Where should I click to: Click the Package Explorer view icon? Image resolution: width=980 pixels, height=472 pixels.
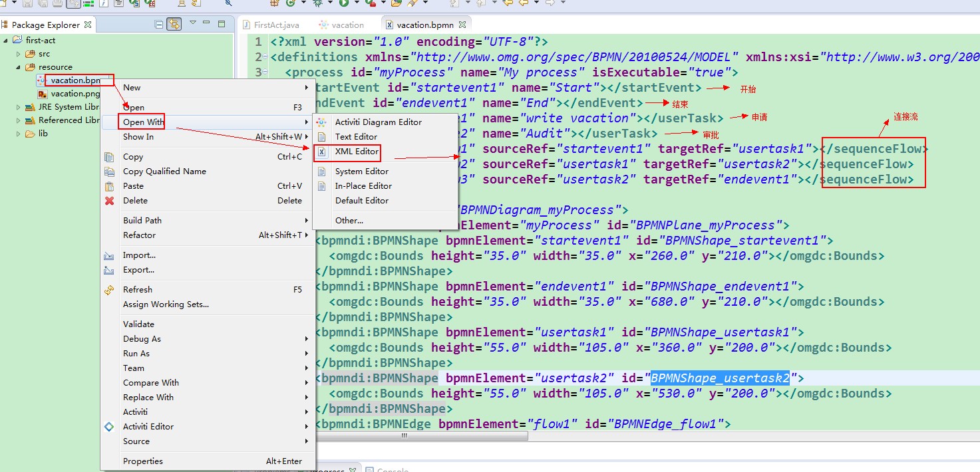tap(5, 25)
